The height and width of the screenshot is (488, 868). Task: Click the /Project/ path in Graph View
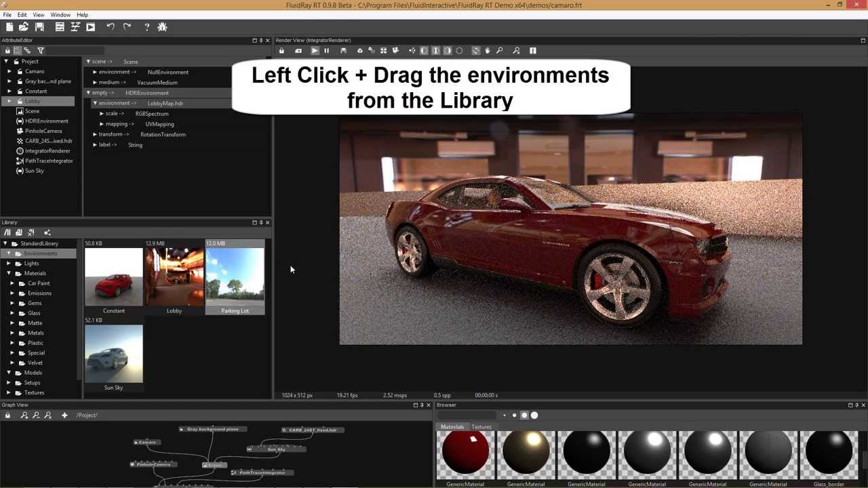(x=87, y=415)
